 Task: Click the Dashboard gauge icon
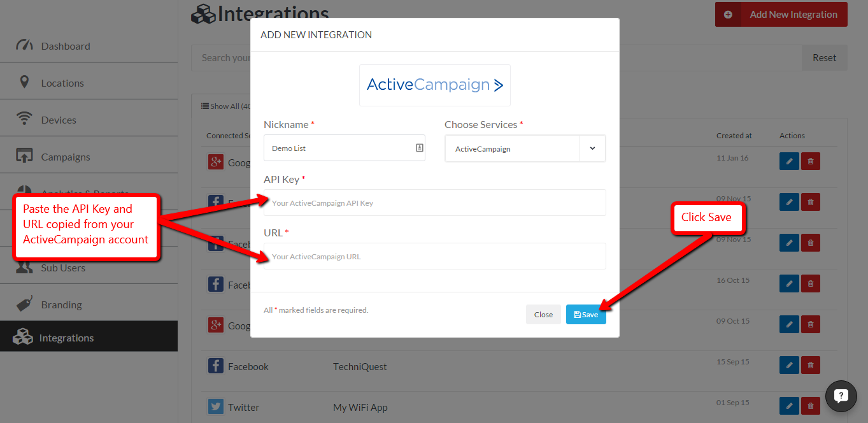pos(24,45)
